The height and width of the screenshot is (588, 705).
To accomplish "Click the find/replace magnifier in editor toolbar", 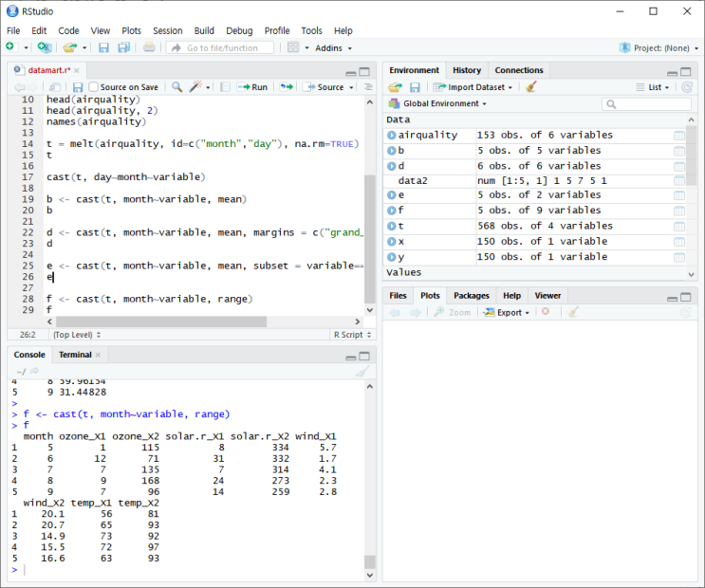I will coord(176,87).
